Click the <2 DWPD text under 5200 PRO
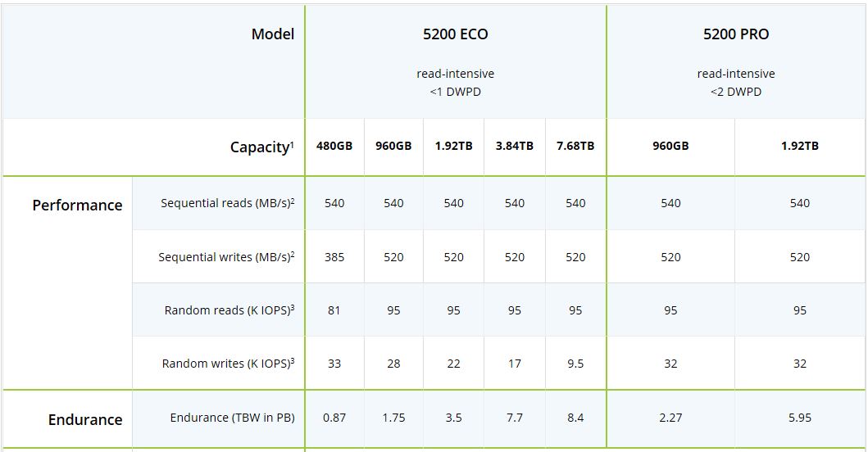 (735, 92)
